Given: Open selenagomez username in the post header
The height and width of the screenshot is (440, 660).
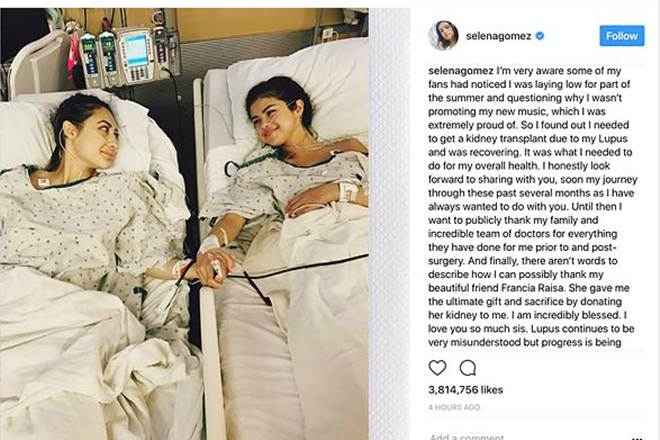Looking at the screenshot, I should 498,36.
